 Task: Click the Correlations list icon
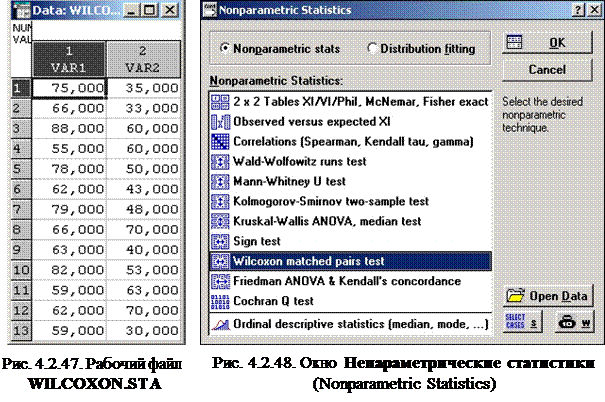(220, 142)
